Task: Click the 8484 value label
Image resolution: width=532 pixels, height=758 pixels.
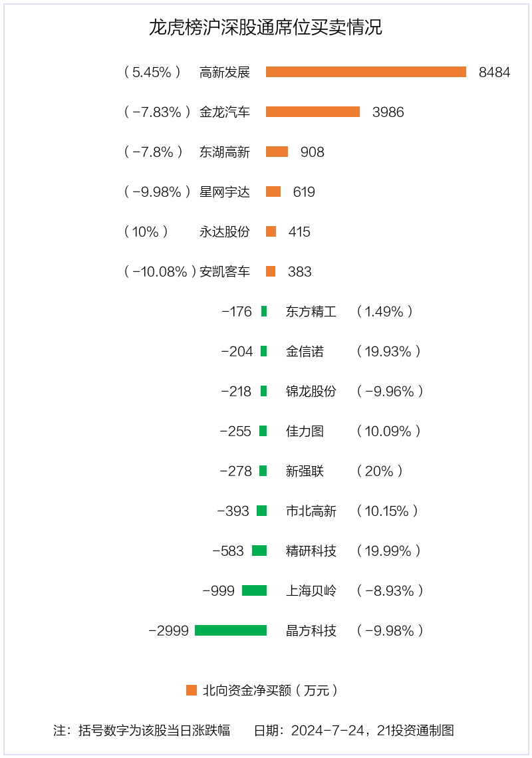Action: [494, 72]
